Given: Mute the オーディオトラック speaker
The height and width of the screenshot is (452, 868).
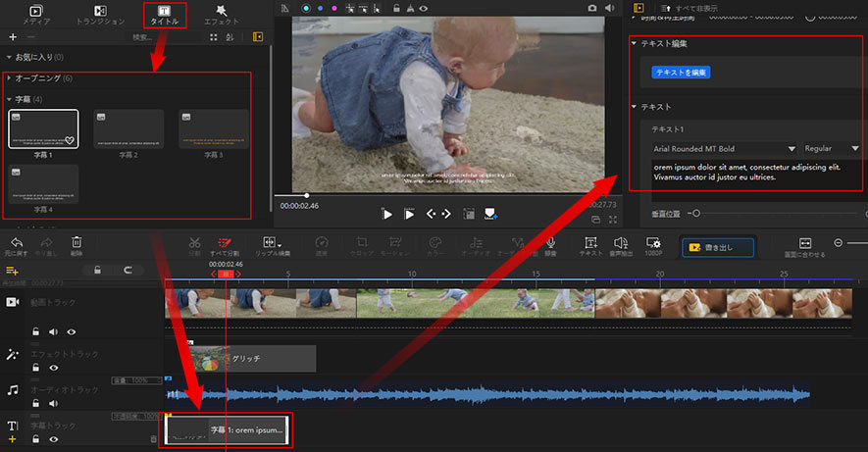Looking at the screenshot, I should coord(53,403).
